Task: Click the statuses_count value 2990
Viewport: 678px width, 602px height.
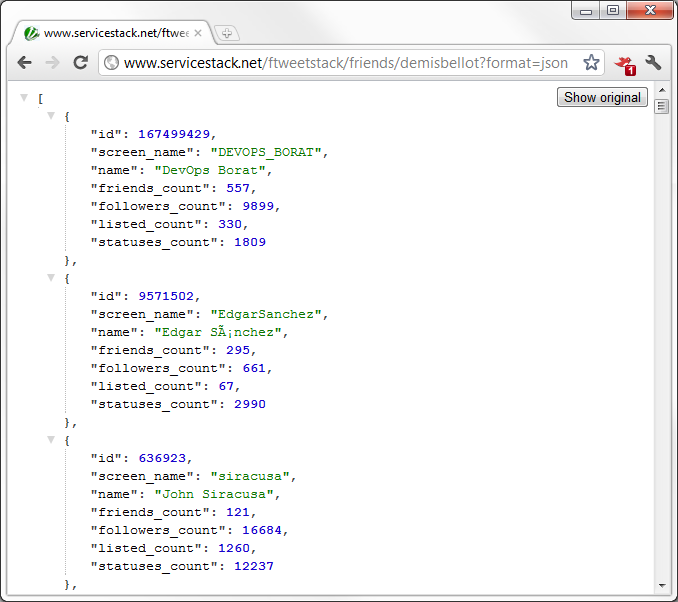Action: (250, 404)
